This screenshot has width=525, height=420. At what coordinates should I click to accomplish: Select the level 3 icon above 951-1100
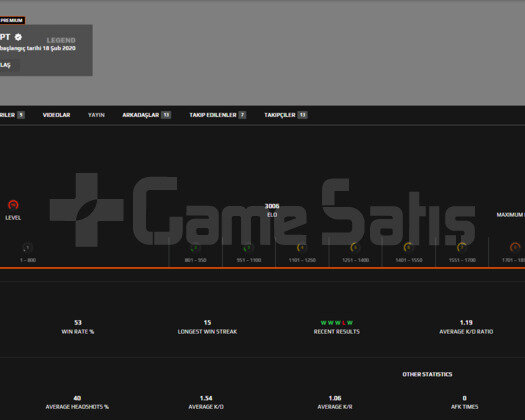point(248,248)
